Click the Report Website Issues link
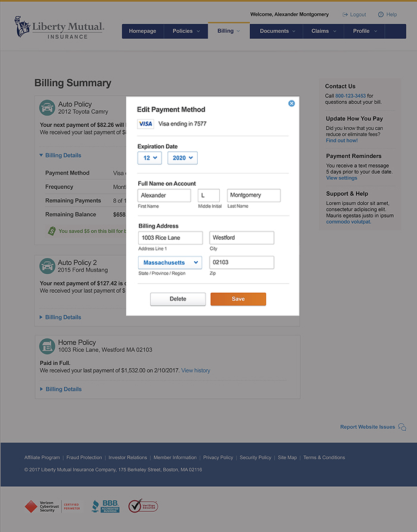Screen dimensions: 417x532 (x=368, y=427)
